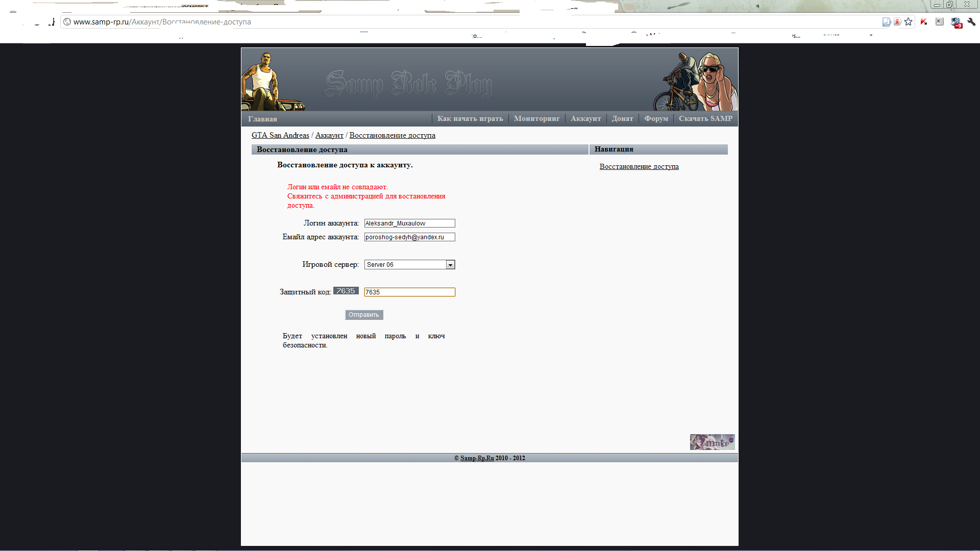980x551 pixels.
Task: Open the Мониторинг menu item
Action: click(536, 118)
